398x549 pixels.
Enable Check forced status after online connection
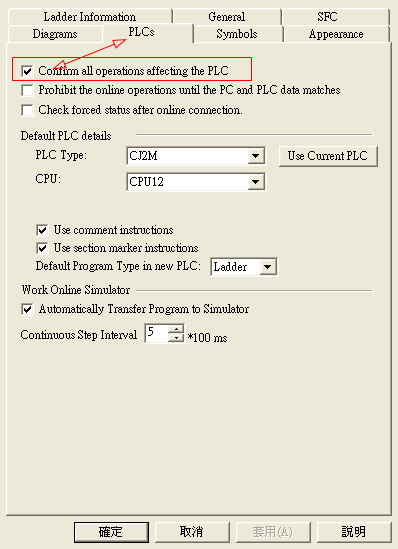click(x=27, y=110)
